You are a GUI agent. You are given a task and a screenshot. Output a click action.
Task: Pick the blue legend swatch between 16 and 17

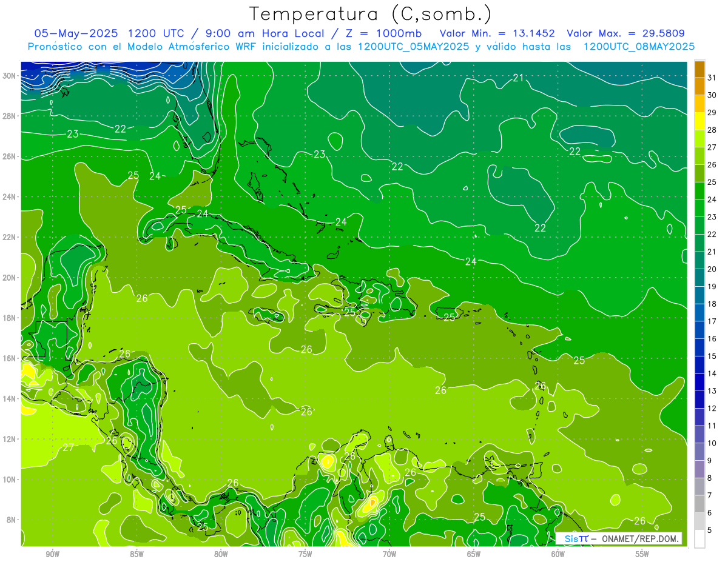699,330
